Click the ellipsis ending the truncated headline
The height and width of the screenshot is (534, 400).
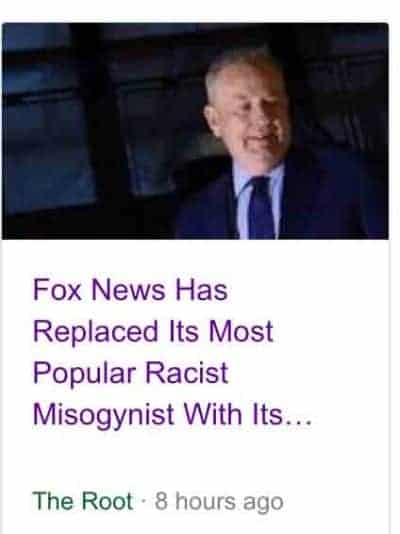point(299,422)
